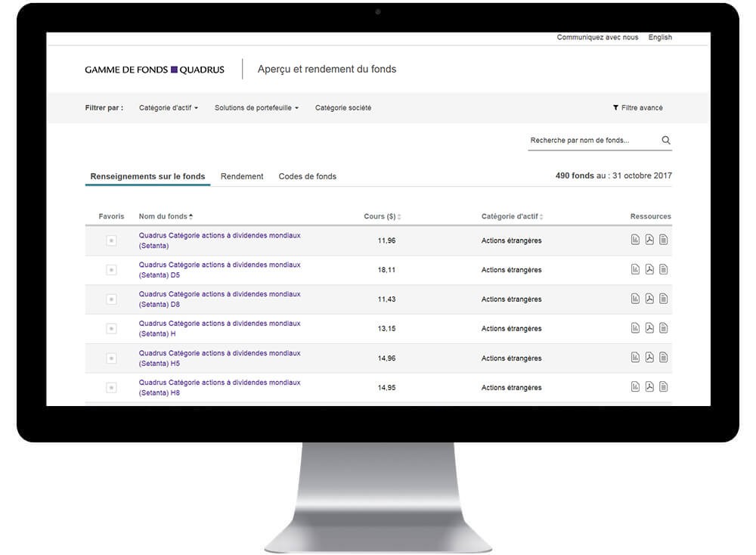Viewport: 756px width, 555px height.
Task: Switch to the Rendement tab
Action: (242, 176)
